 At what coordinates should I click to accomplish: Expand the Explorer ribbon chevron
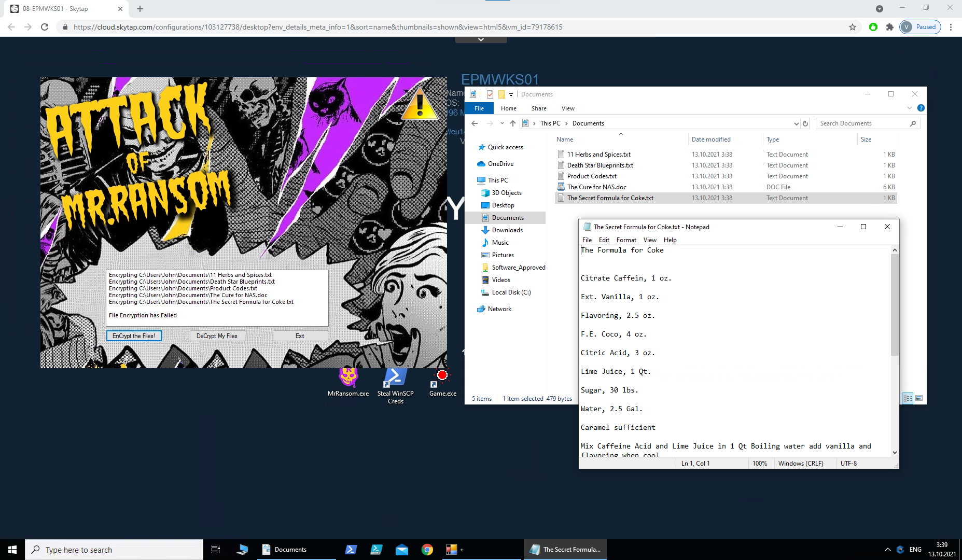click(x=909, y=108)
